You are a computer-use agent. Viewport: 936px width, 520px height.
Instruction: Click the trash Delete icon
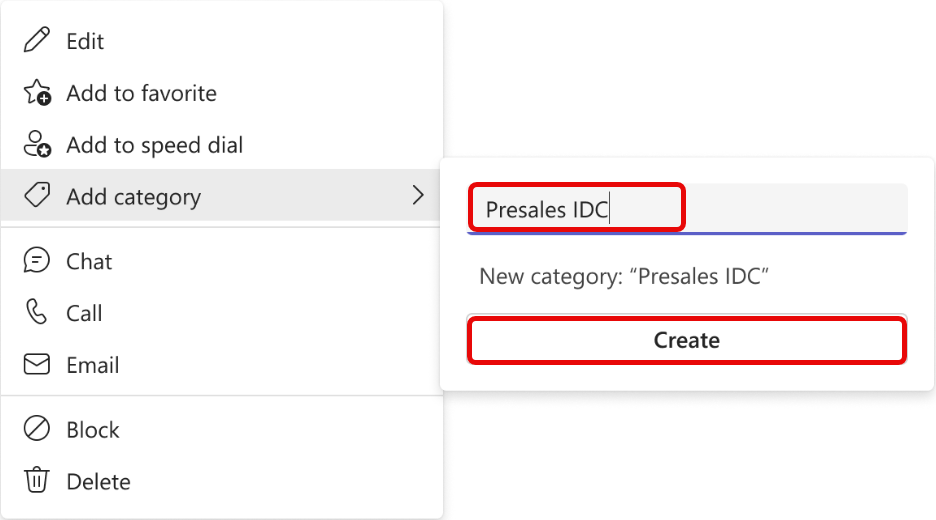[36, 480]
